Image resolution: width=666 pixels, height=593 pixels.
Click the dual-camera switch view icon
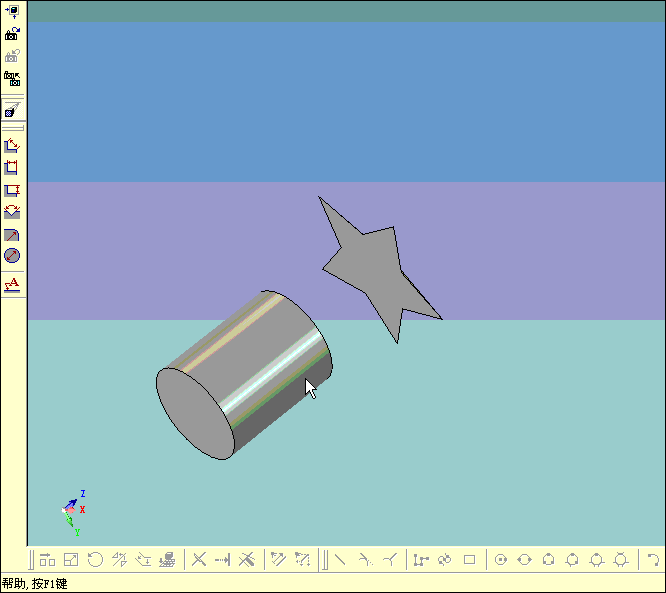click(12, 79)
